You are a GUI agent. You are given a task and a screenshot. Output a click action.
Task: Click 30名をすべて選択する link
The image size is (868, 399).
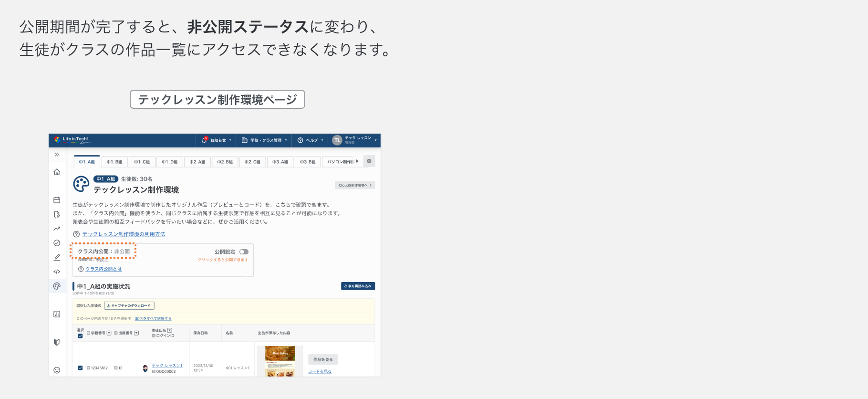coord(153,319)
